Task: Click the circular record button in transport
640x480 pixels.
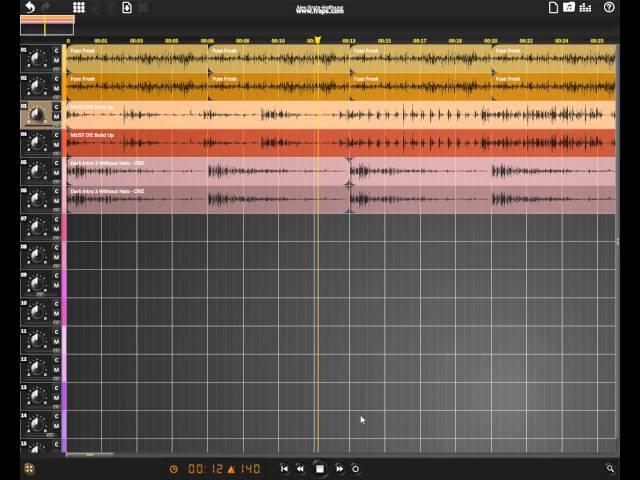Action: (x=356, y=469)
